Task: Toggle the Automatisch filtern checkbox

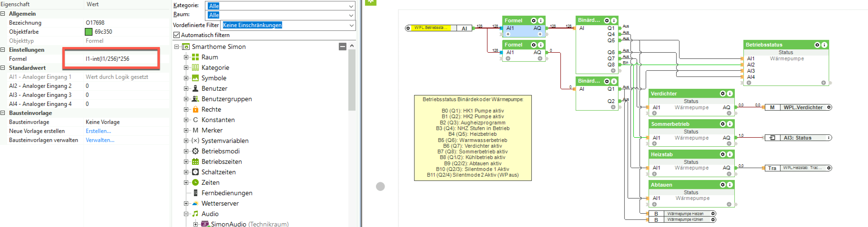Action: coord(176,35)
